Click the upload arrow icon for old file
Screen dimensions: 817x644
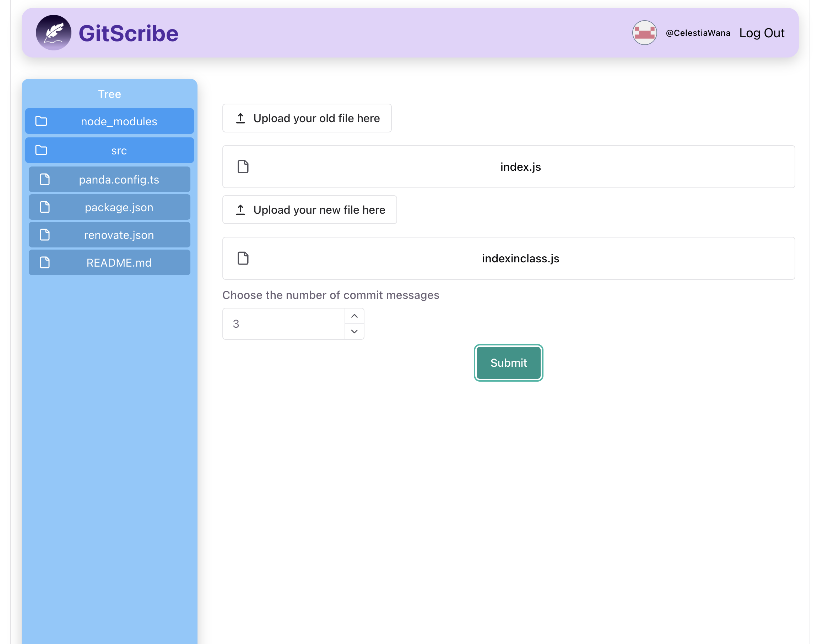[x=240, y=118]
